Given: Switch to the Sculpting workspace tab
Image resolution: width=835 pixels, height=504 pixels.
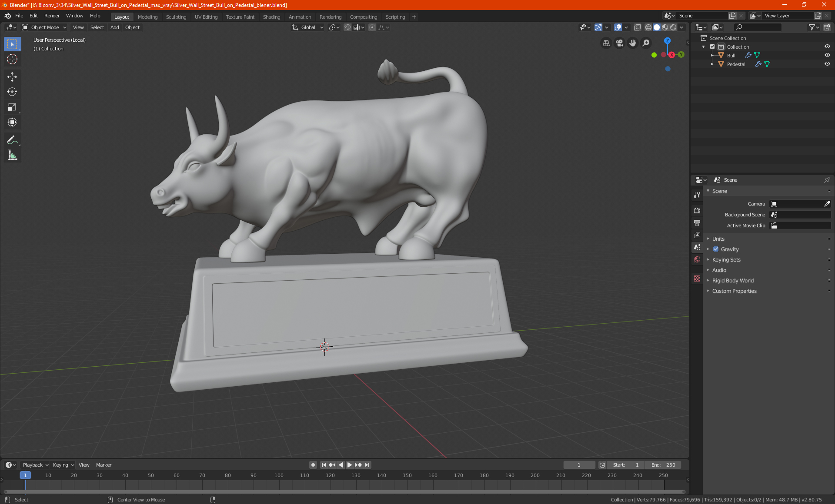Looking at the screenshot, I should [176, 17].
